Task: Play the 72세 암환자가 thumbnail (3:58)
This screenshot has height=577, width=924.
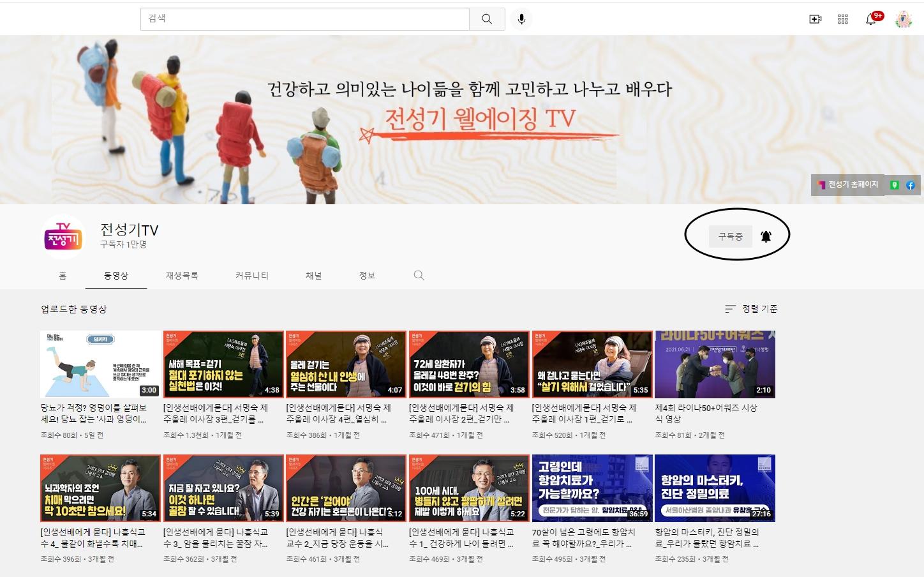Action: pyautogui.click(x=469, y=364)
